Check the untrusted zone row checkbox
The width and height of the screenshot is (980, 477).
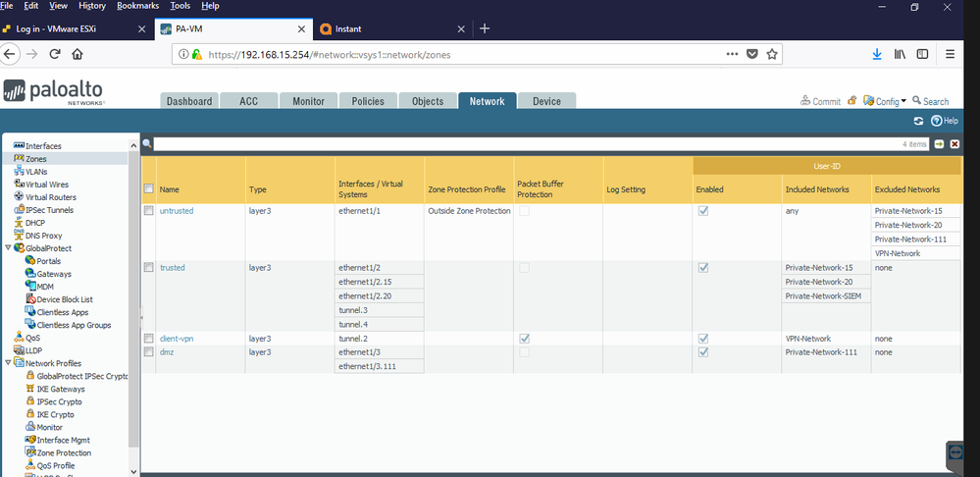coord(149,211)
